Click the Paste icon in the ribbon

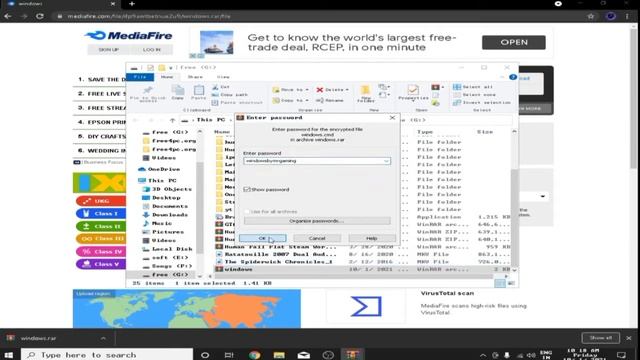199,92
